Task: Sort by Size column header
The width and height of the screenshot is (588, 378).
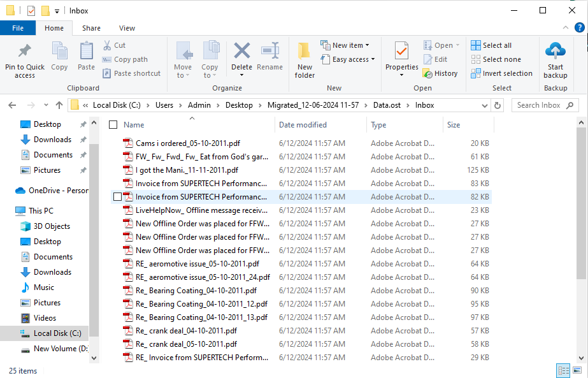Action: point(454,125)
